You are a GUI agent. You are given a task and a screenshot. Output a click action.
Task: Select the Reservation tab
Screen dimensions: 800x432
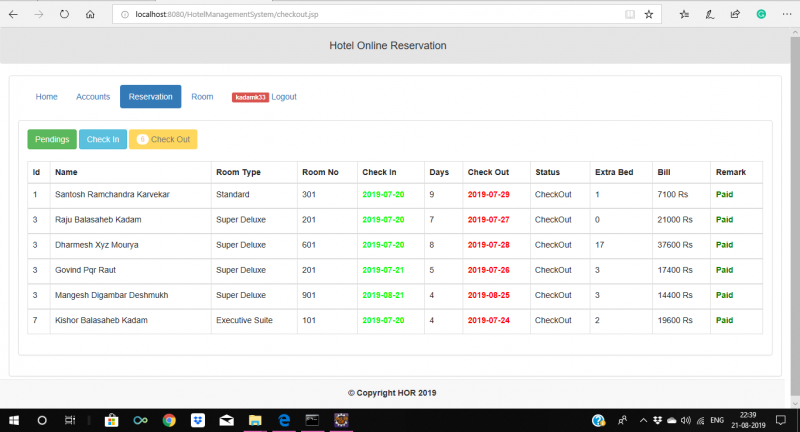[150, 97]
